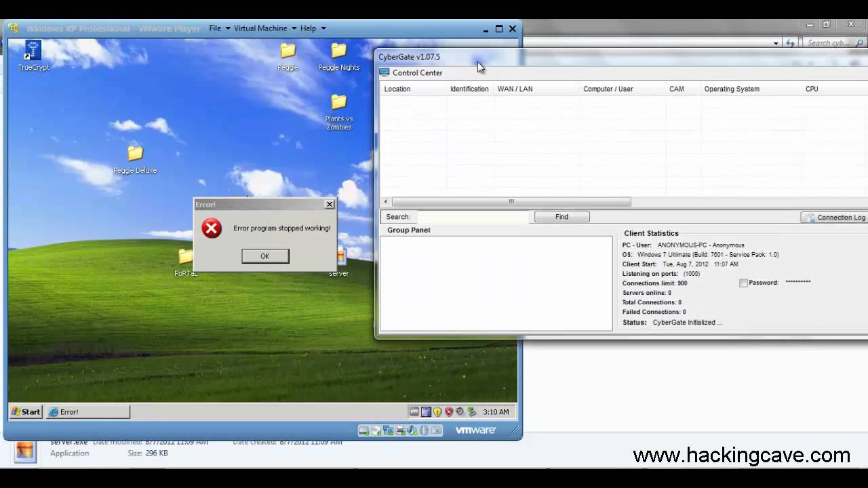Expand the Virtual Machine menu arrow

click(294, 28)
